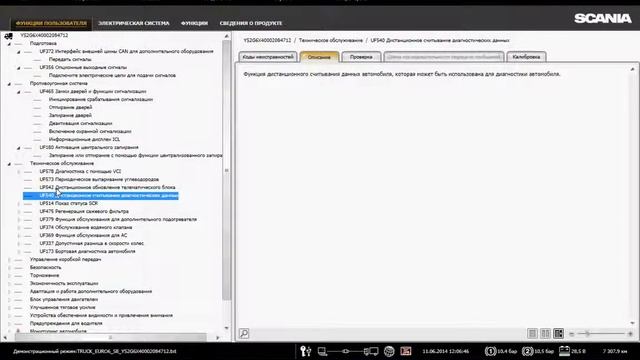The height and width of the screenshot is (360, 640).
Task: Click air pressure circuit 1 gauge icon
Action: tap(490, 351)
